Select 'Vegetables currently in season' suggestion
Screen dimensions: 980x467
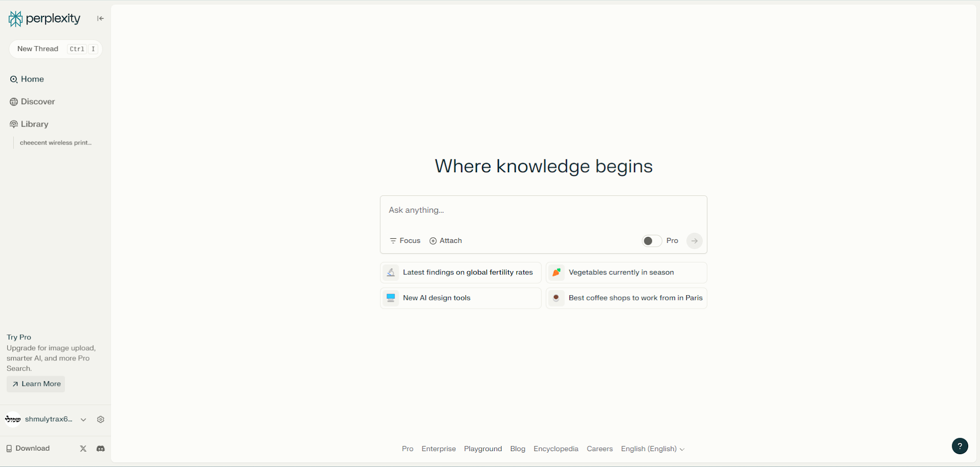tap(626, 273)
